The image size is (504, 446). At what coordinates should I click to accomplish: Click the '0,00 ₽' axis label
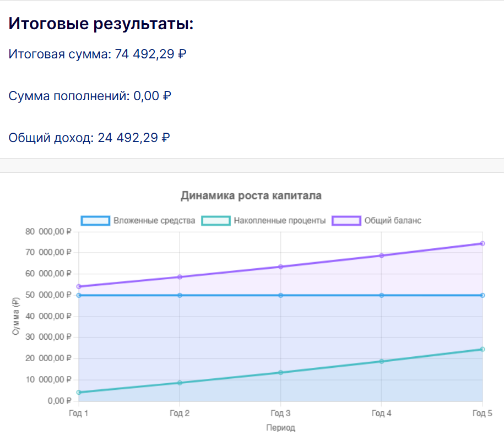(x=59, y=401)
